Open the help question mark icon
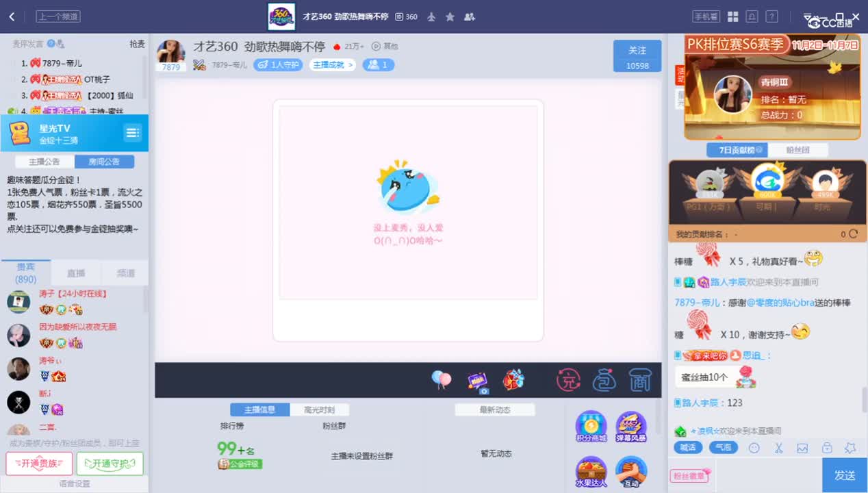The width and height of the screenshot is (868, 493). click(771, 16)
